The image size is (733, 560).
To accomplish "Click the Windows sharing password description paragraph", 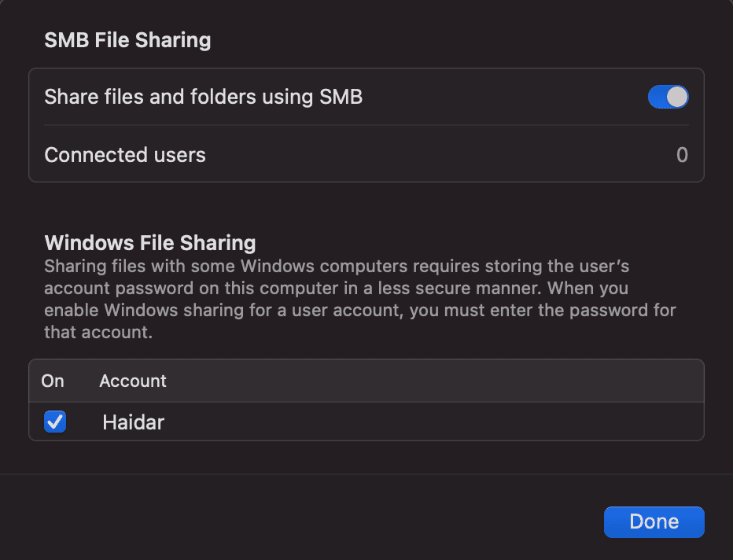I will (360, 299).
